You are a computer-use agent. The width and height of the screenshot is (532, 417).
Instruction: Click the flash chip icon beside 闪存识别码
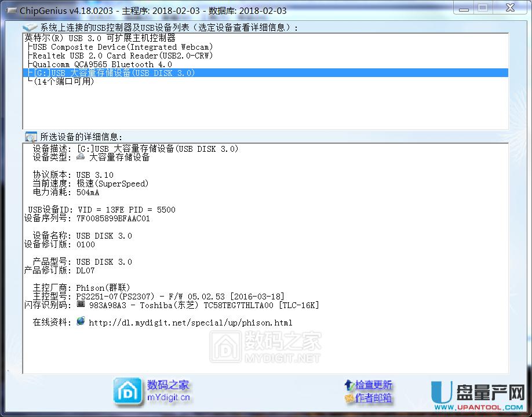[81, 304]
